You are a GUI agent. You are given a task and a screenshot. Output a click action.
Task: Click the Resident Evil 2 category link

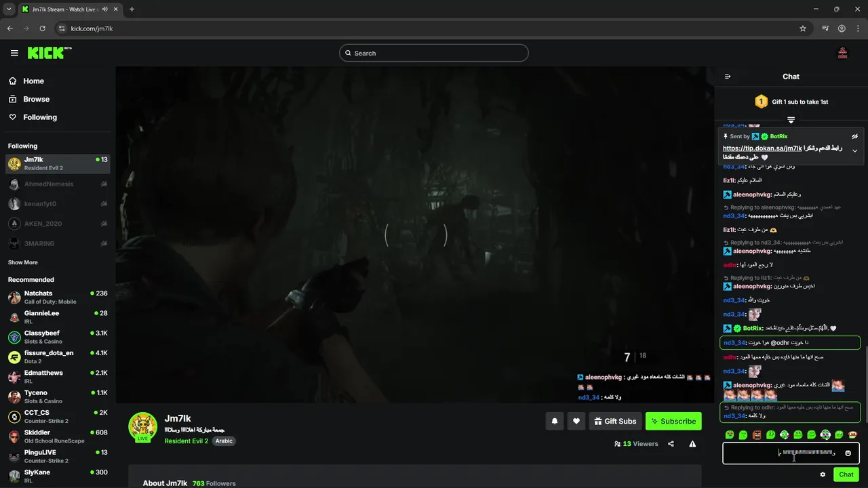(186, 441)
